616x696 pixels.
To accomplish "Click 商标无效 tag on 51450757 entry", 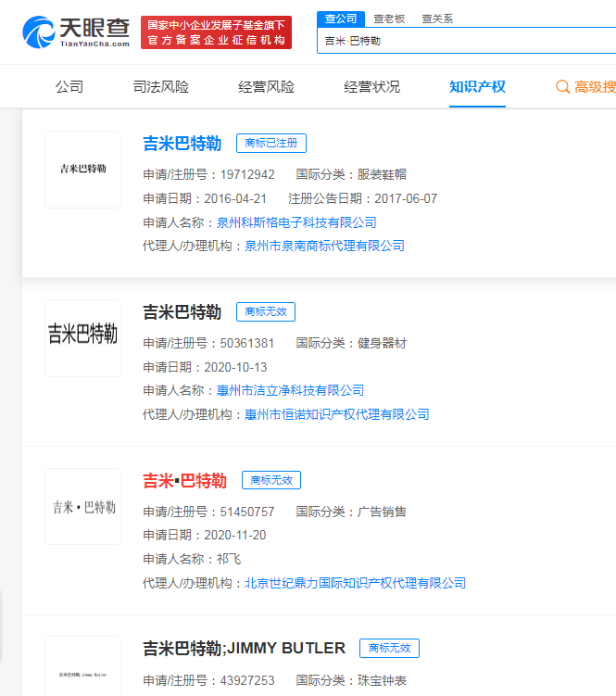I will [x=271, y=480].
